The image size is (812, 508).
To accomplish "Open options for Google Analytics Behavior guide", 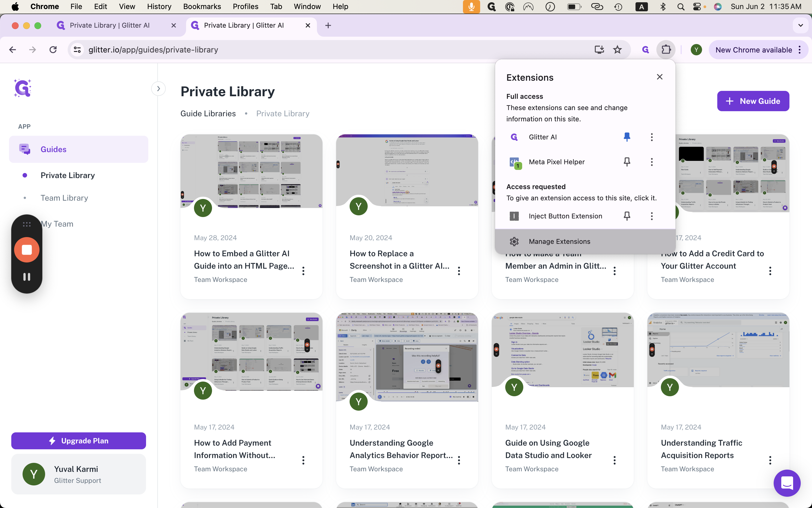I will (459, 460).
